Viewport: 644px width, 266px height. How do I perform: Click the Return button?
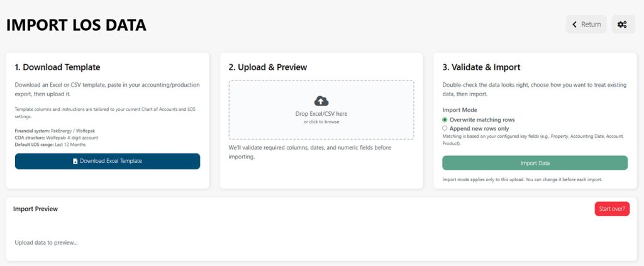(x=586, y=25)
